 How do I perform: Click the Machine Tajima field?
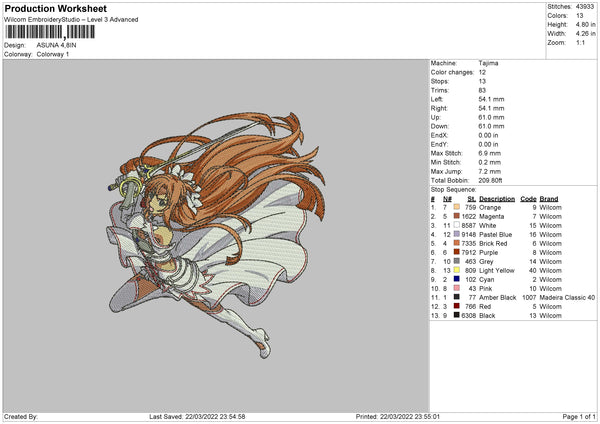pos(482,63)
